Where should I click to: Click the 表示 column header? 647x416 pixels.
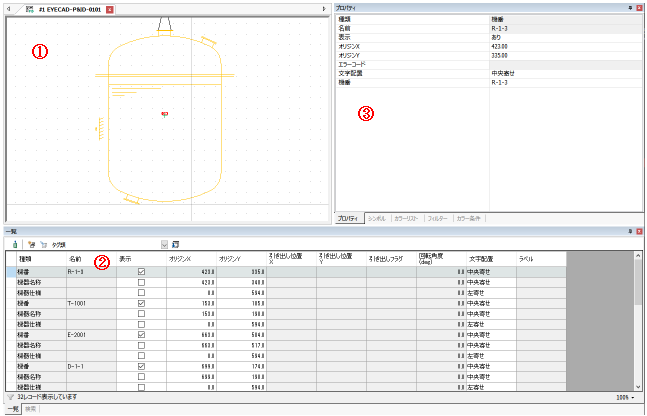[142, 259]
